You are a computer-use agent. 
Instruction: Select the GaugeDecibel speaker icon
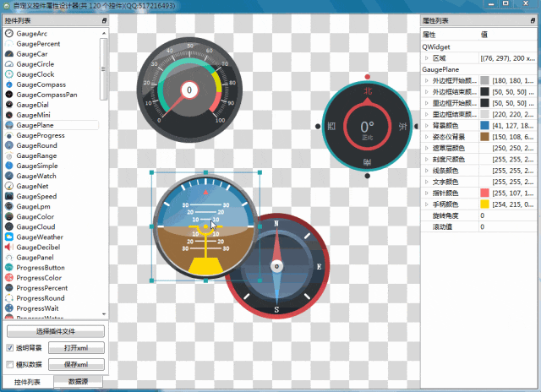click(x=9, y=248)
